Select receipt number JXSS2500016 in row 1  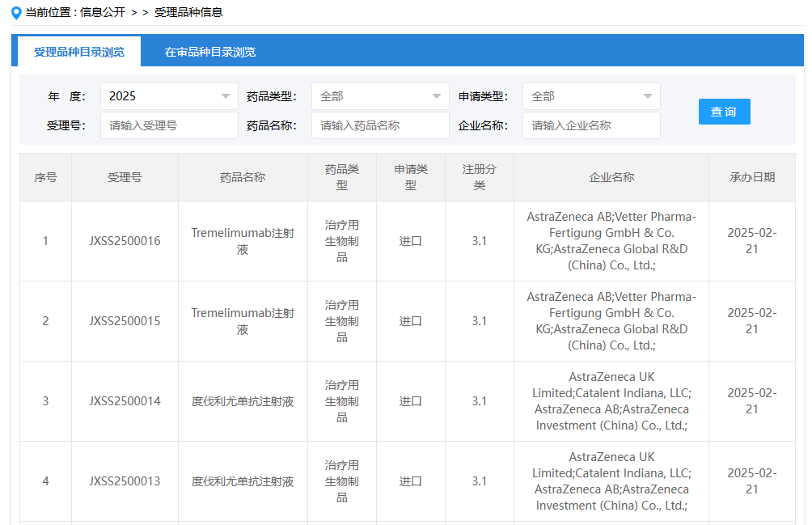(125, 240)
